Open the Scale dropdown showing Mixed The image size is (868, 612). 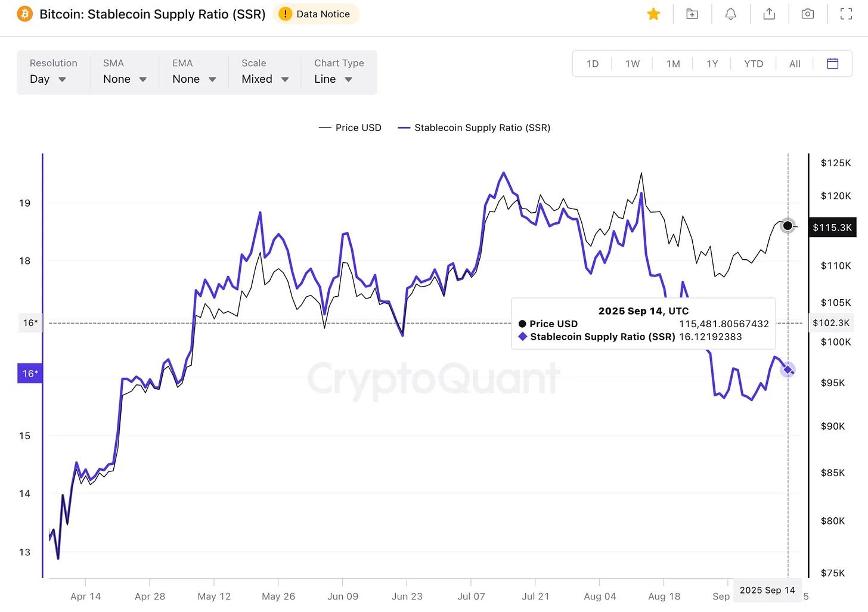click(265, 79)
